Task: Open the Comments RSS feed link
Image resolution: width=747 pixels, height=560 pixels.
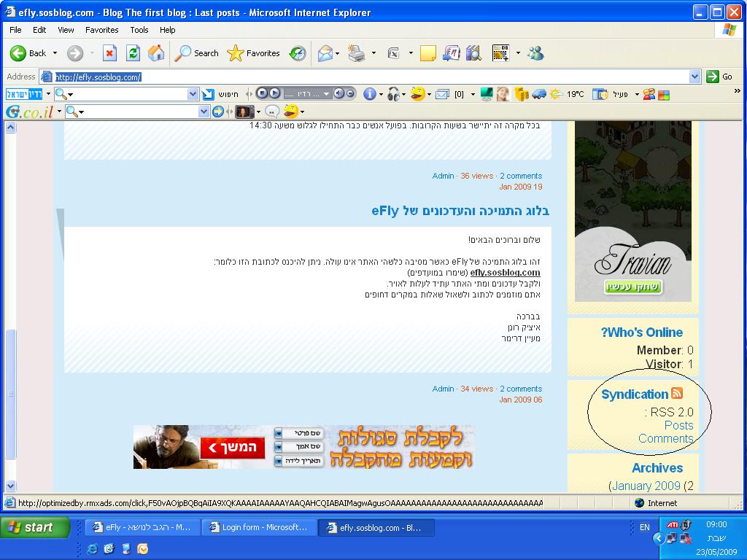Action: pos(665,438)
